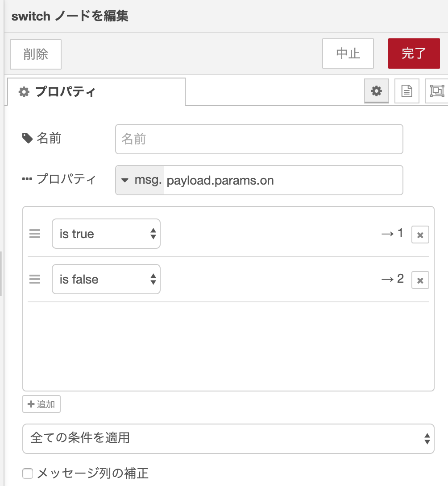Add a new rule with 追加
The height and width of the screenshot is (486, 448).
pyautogui.click(x=41, y=404)
